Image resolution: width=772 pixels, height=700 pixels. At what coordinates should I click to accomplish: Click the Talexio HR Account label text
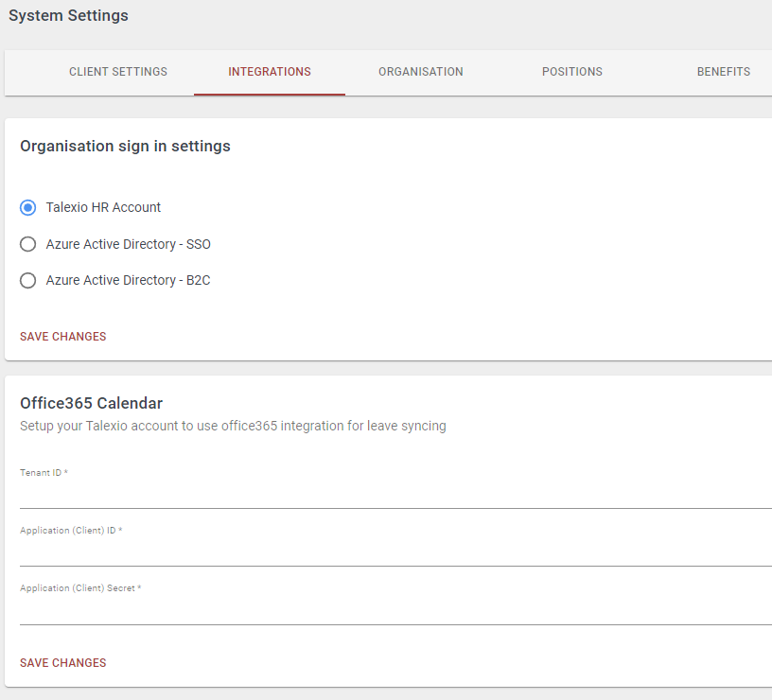tap(104, 207)
